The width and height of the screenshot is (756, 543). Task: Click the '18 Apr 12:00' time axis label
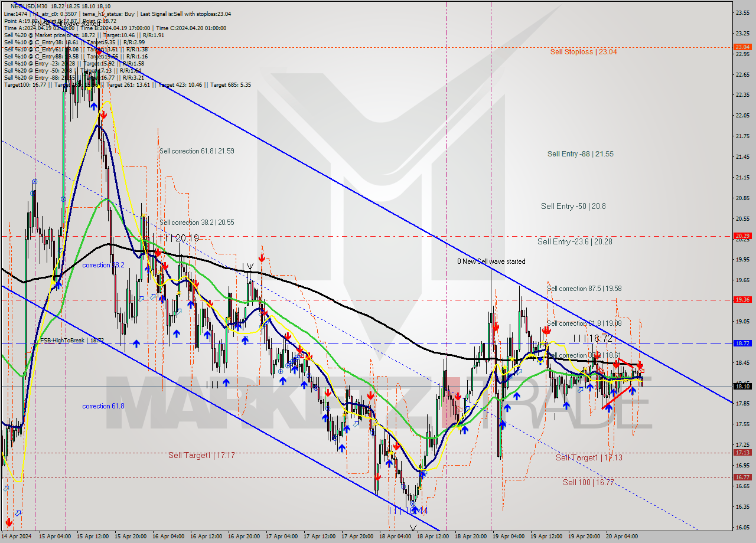tap(432, 537)
